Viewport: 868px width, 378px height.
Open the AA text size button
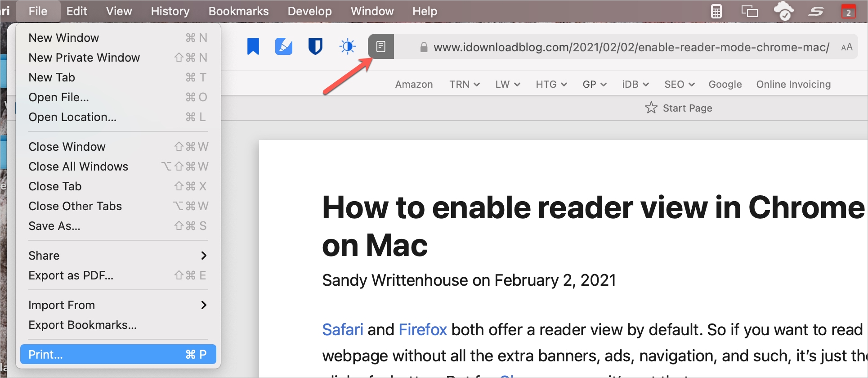point(847,47)
